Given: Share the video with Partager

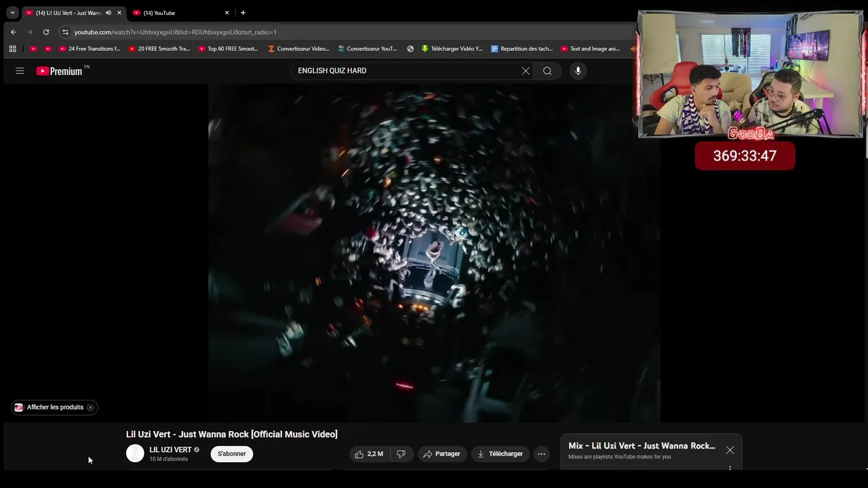Looking at the screenshot, I should point(441,453).
